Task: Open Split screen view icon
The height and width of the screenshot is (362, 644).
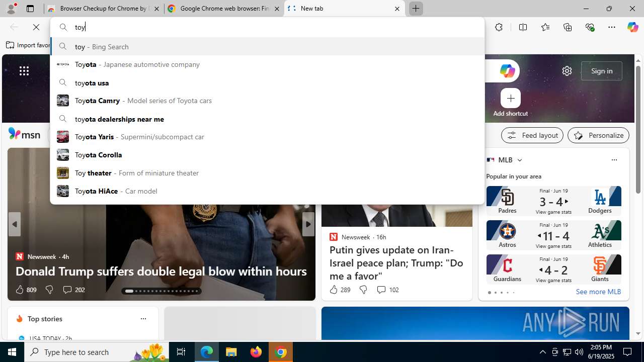Action: [x=523, y=27]
